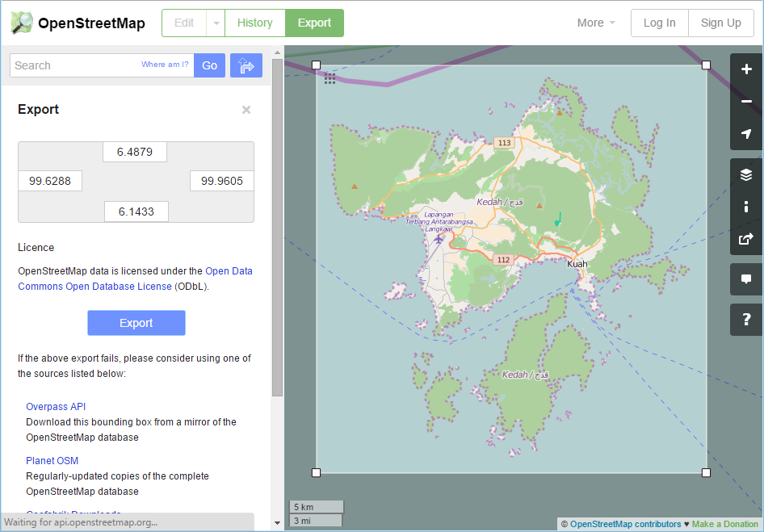Show my location on the map

pyautogui.click(x=746, y=133)
